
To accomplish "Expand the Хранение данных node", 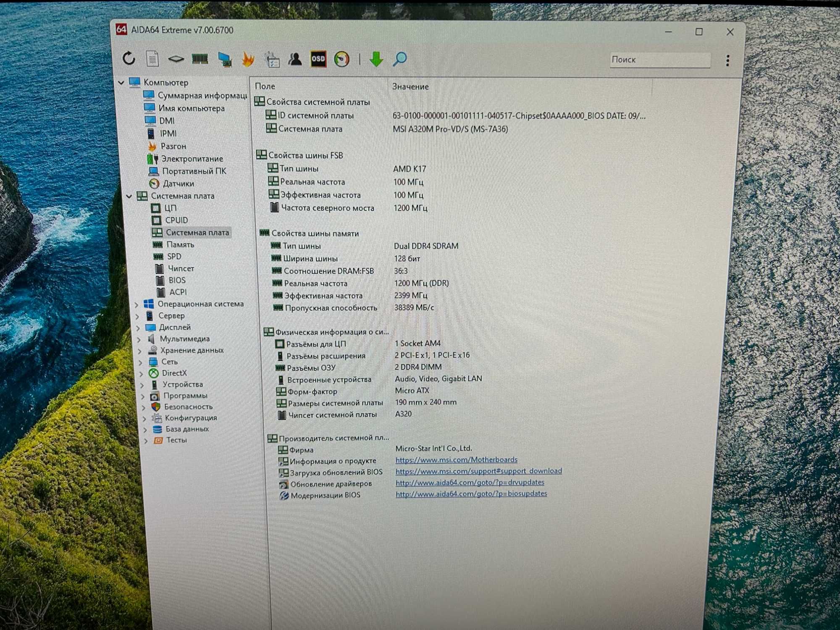I will click(140, 351).
